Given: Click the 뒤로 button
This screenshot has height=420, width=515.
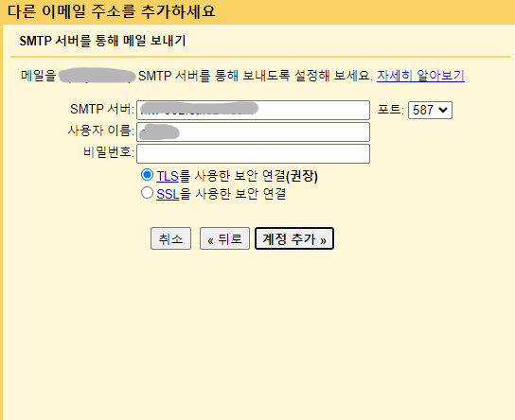Looking at the screenshot, I should click(x=224, y=238).
